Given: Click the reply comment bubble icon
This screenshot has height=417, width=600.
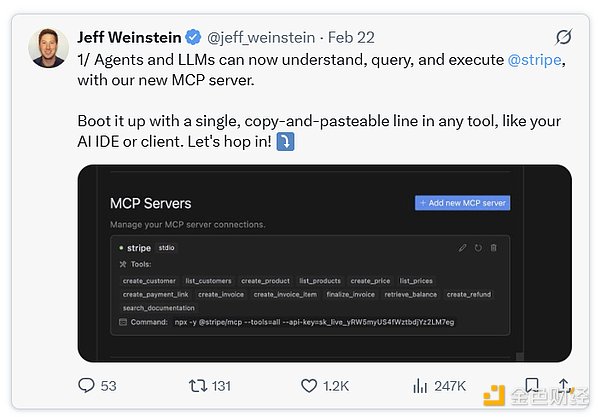Looking at the screenshot, I should tap(87, 385).
